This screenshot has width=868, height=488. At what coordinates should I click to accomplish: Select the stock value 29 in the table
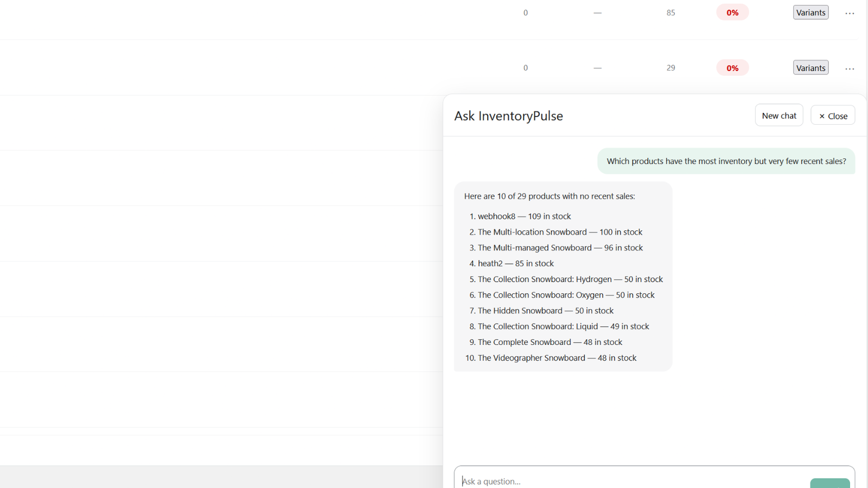[671, 68]
